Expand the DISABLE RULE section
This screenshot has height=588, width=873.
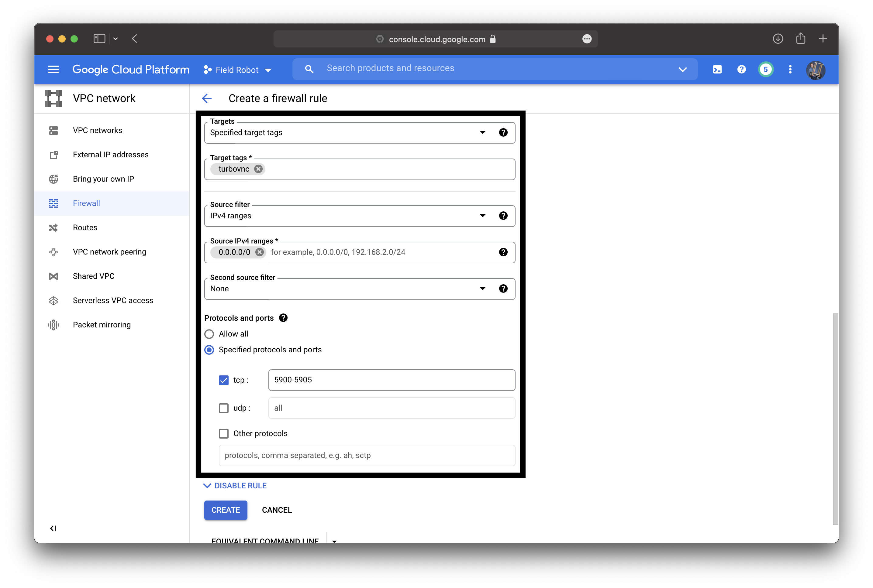point(235,486)
